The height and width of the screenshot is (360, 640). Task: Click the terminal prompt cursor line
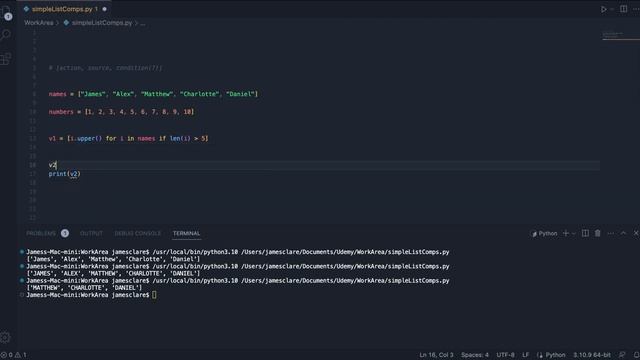coord(91,295)
